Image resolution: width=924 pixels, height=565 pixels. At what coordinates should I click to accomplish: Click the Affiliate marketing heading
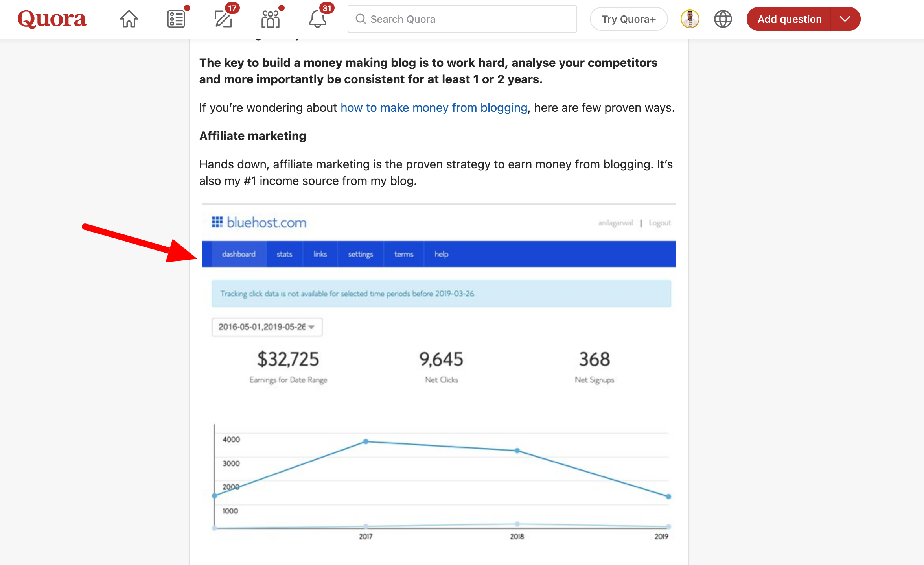(253, 136)
